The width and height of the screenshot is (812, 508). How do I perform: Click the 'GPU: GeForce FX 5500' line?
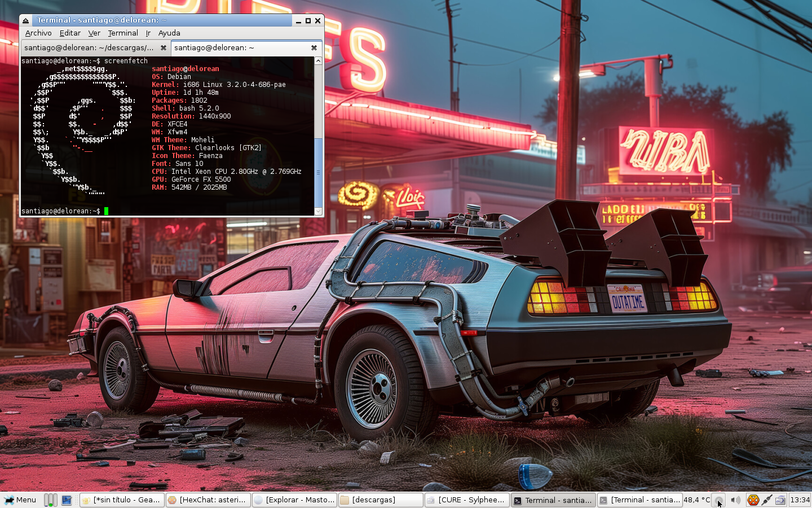[x=191, y=179]
